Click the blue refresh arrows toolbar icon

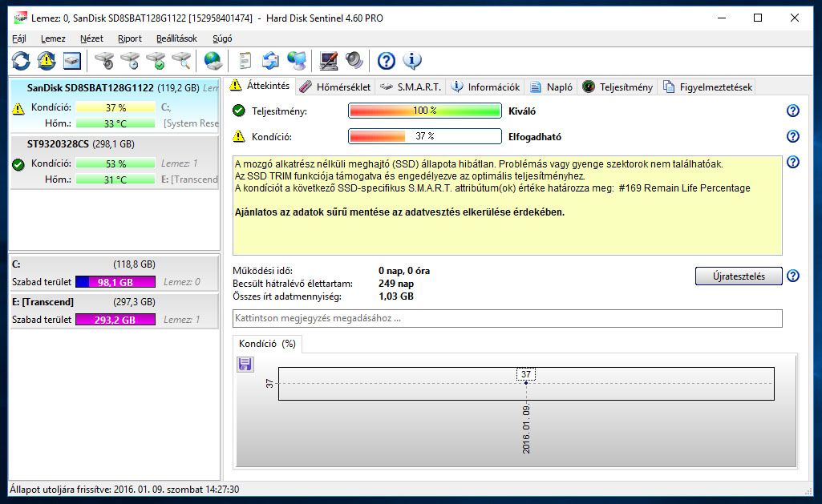pos(21,61)
